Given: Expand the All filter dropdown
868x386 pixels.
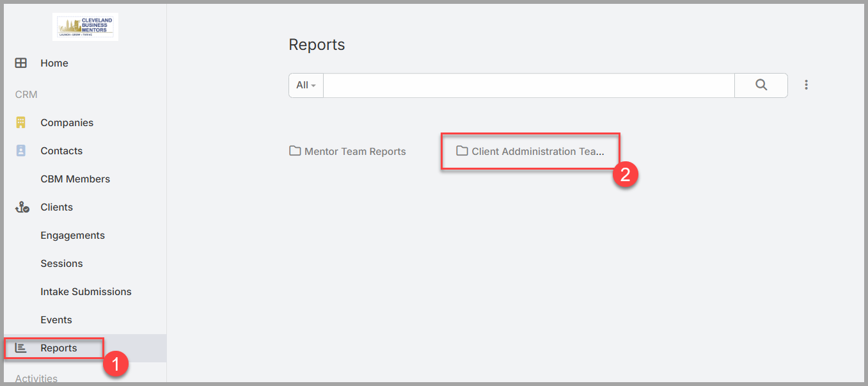Looking at the screenshot, I should coord(306,85).
